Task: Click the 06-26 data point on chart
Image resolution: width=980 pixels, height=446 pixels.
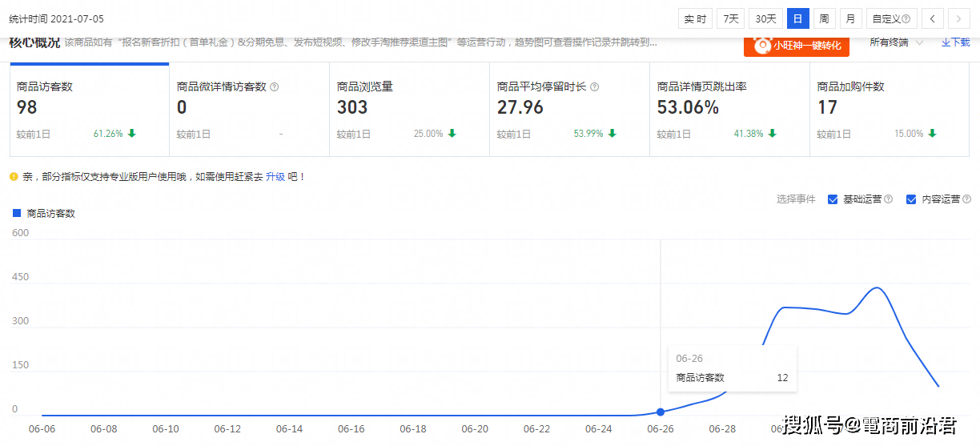Action: (661, 412)
